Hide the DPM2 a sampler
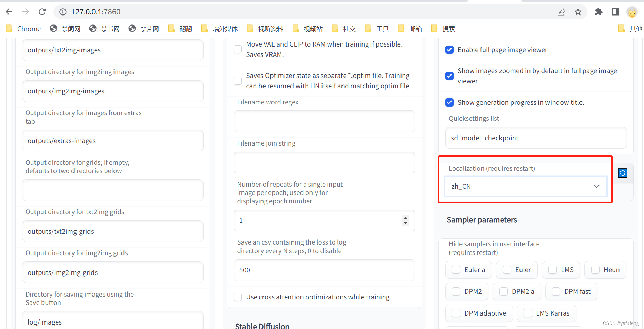Image resolution: width=644 pixels, height=329 pixels. 504,291
